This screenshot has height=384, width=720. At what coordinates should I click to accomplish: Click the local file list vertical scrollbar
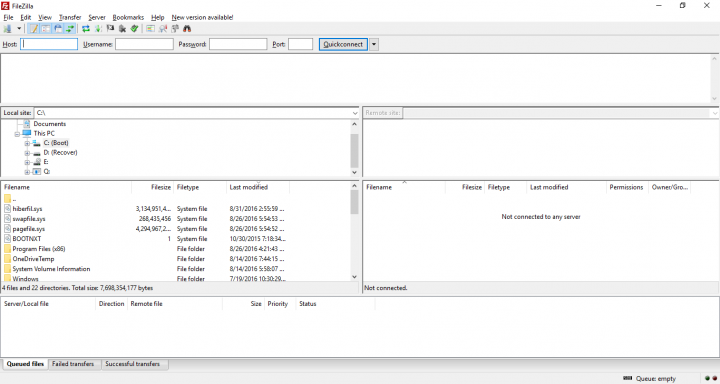tap(354, 232)
